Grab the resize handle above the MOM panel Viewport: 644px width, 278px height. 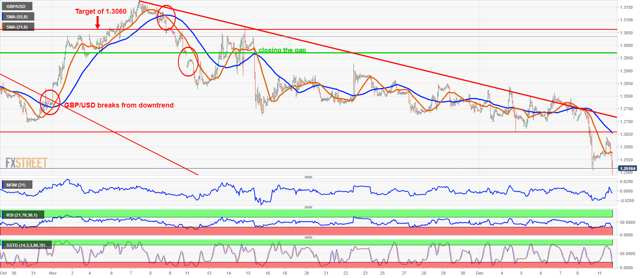click(x=308, y=177)
